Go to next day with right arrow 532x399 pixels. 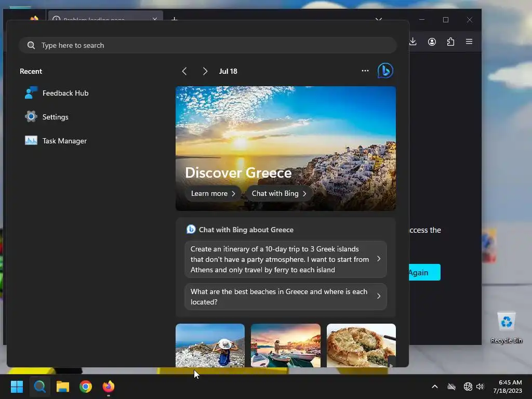[205, 71]
